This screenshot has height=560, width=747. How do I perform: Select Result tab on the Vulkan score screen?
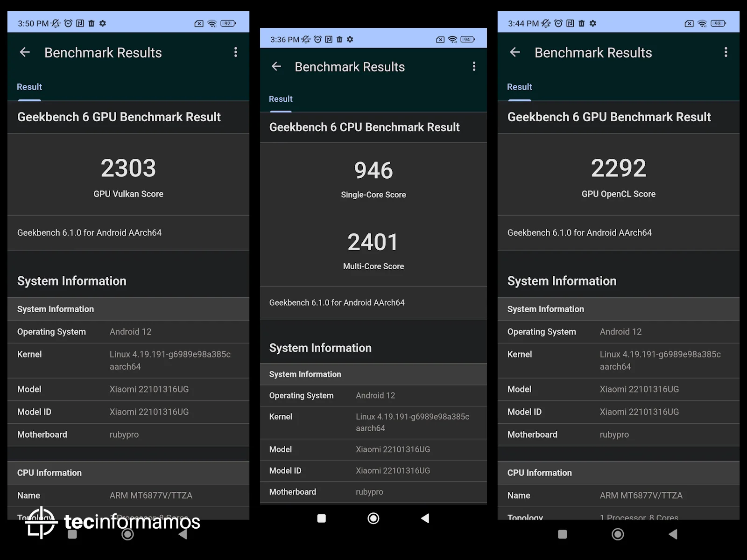[x=29, y=87]
